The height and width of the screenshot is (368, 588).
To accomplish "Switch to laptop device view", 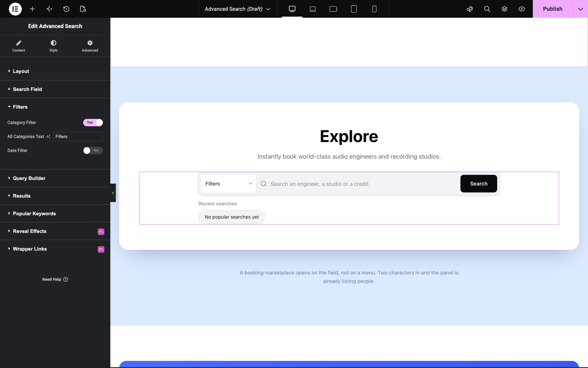I will click(x=313, y=9).
